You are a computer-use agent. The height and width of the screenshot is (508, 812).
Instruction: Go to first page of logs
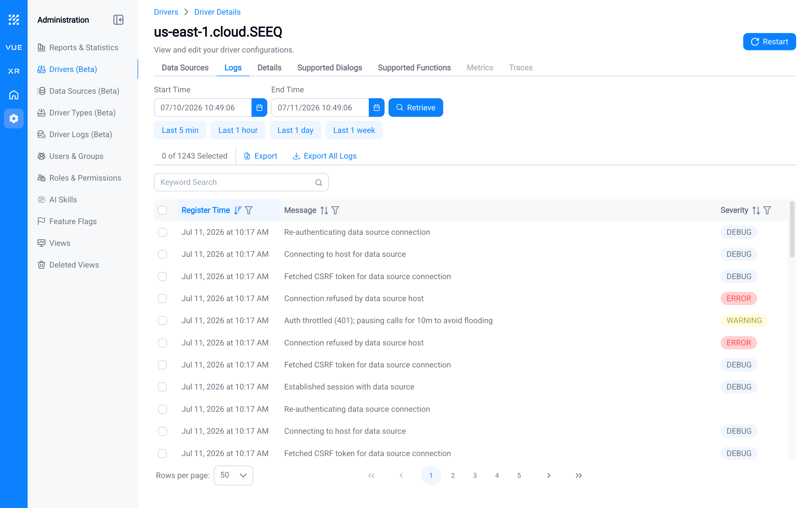click(371, 476)
